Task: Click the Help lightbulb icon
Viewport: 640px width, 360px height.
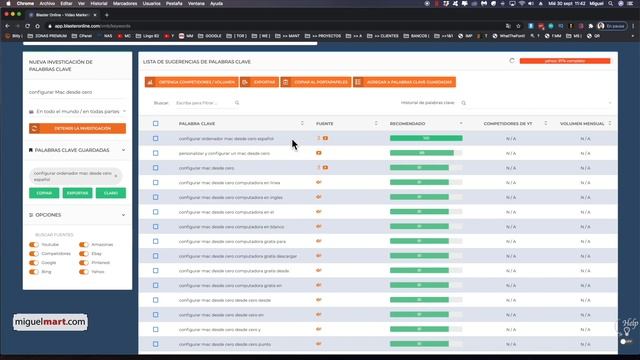Action: (x=627, y=331)
